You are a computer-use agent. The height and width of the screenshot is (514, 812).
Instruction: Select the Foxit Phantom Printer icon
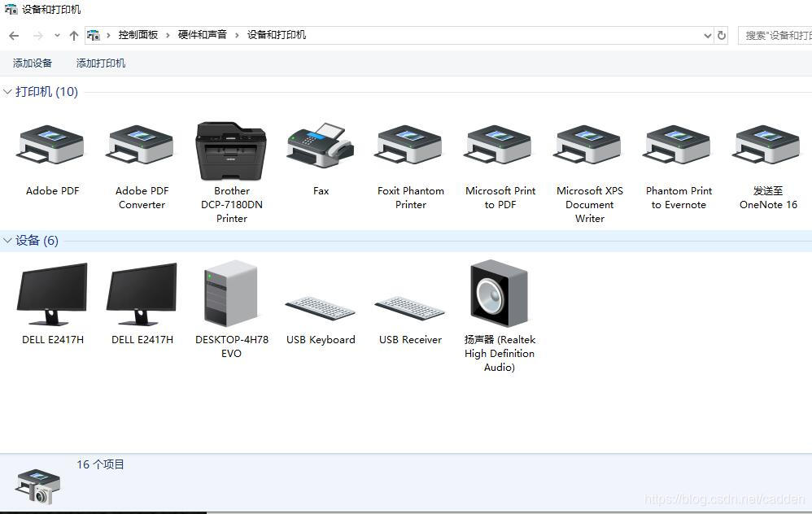[x=409, y=145]
